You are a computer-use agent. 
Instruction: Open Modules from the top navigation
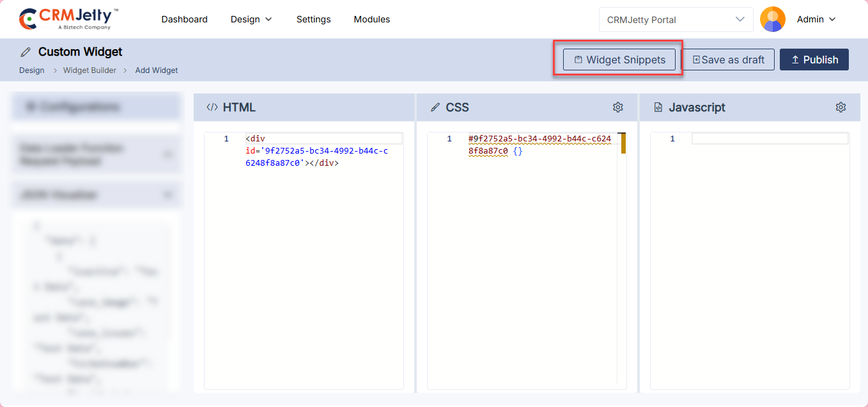[371, 19]
